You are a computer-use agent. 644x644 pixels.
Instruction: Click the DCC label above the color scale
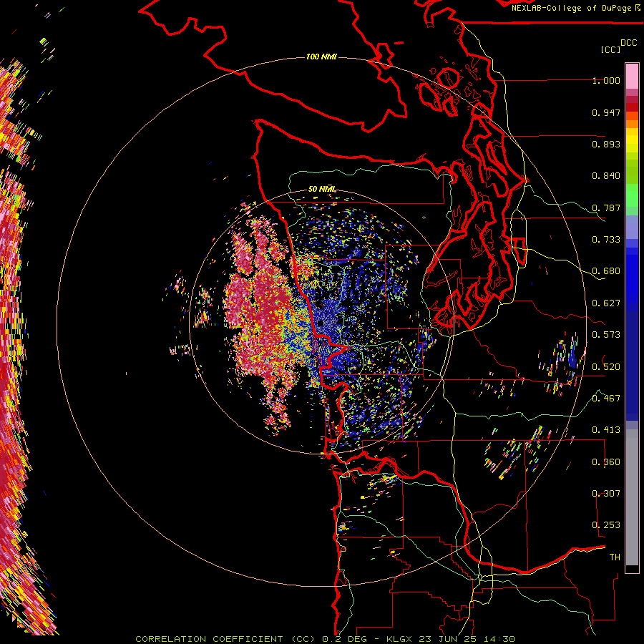tap(628, 43)
